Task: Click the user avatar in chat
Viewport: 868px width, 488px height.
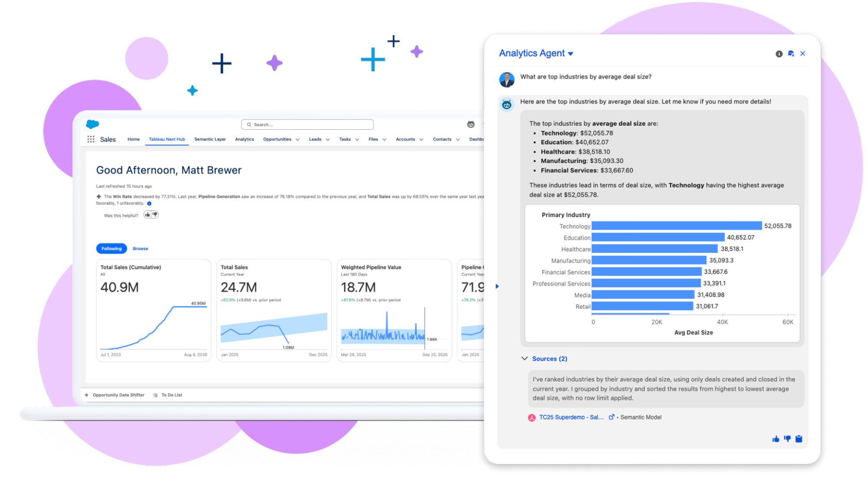Action: click(x=507, y=80)
